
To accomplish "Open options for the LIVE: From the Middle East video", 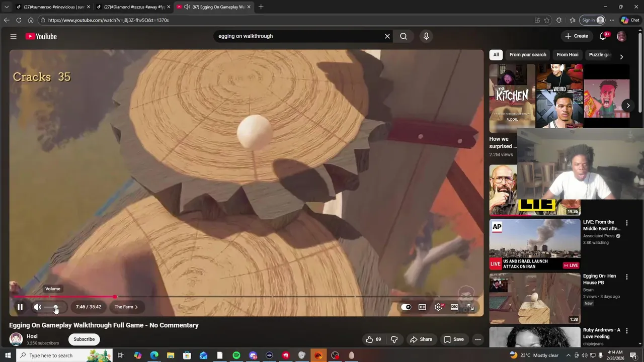I will pos(627,223).
